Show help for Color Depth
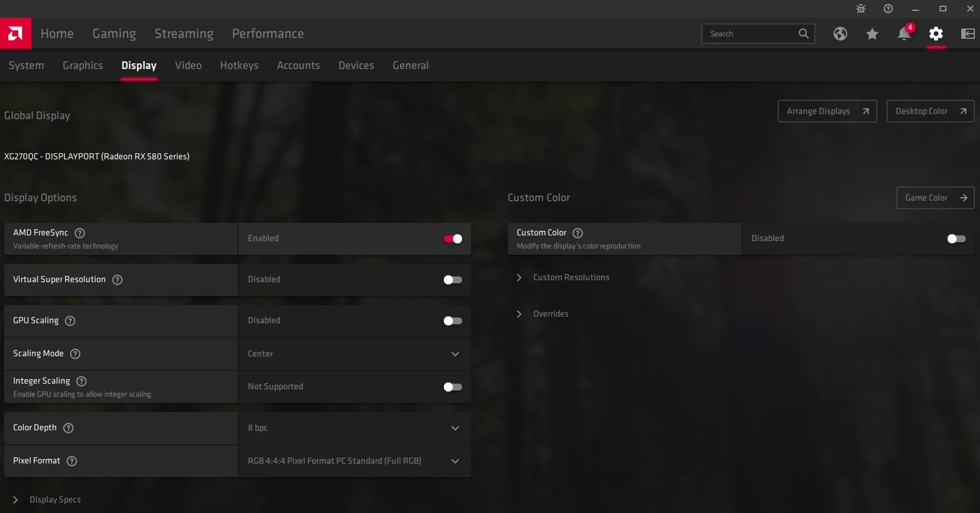The image size is (980, 513). click(x=68, y=428)
